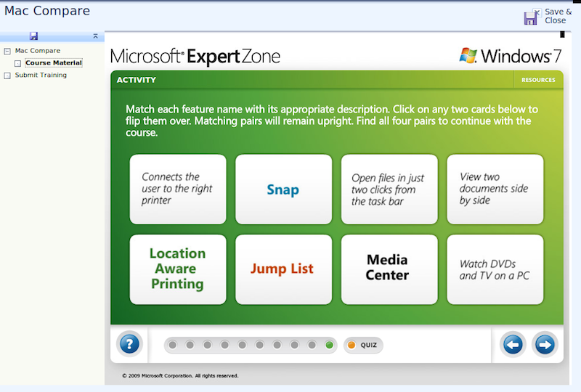Click the Windows 7 flag logo
The image size is (581, 392).
pos(468,56)
